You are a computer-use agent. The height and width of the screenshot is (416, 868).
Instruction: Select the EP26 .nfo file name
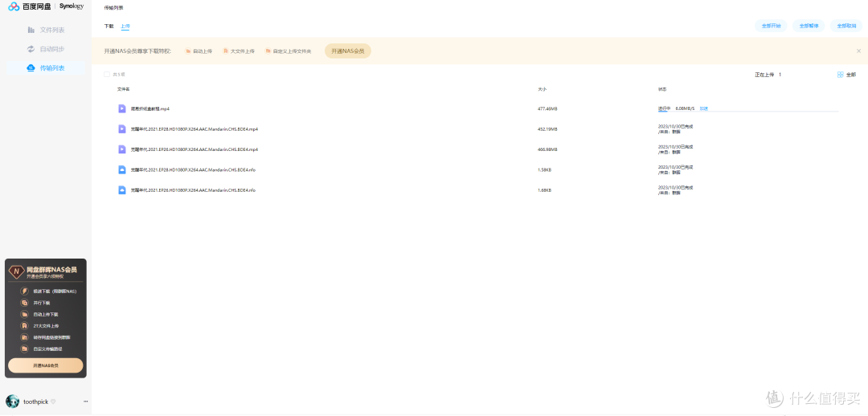pos(193,190)
